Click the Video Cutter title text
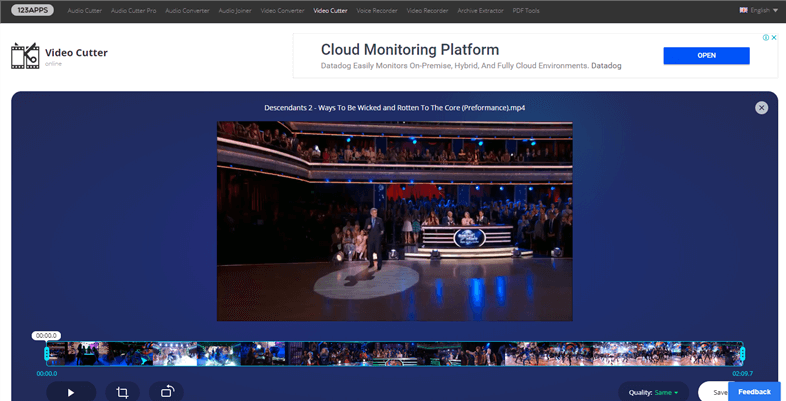 (76, 53)
